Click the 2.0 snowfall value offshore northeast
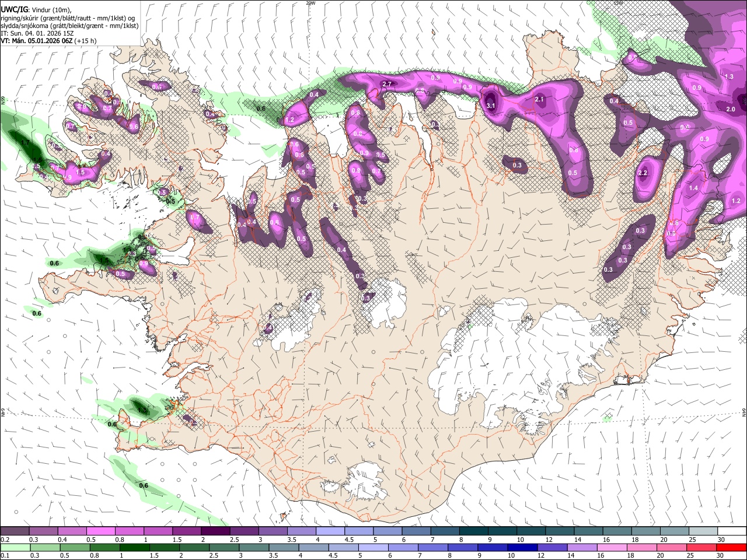This screenshot has height=560, width=747. 731,109
